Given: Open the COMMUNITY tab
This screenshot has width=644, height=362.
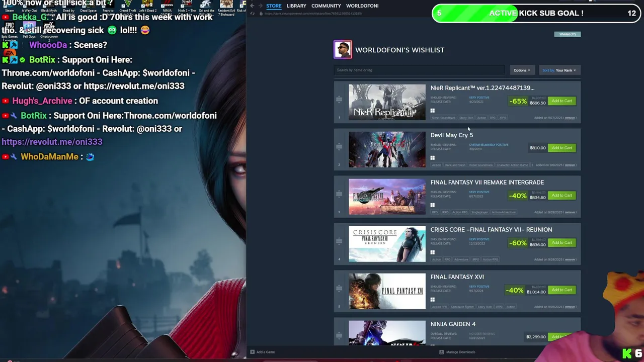Looking at the screenshot, I should pos(326,6).
